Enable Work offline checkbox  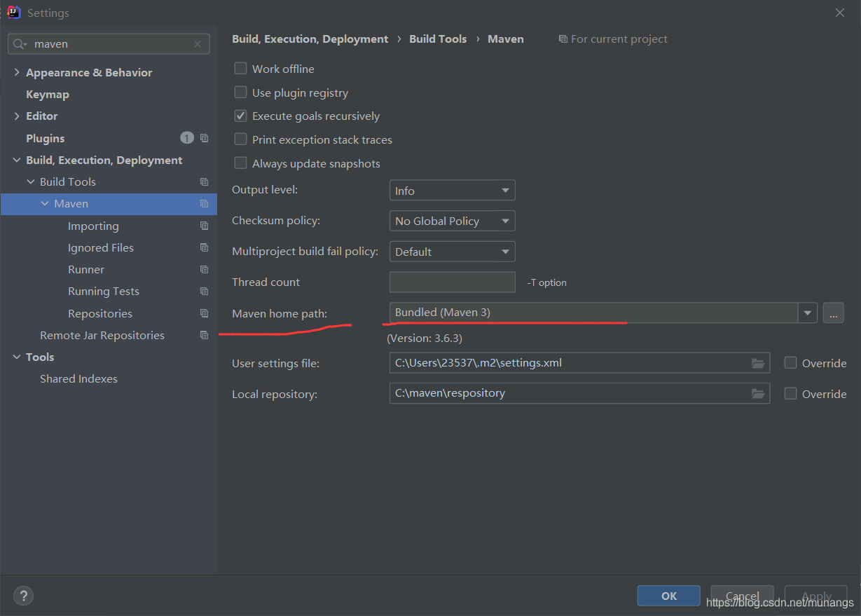240,69
